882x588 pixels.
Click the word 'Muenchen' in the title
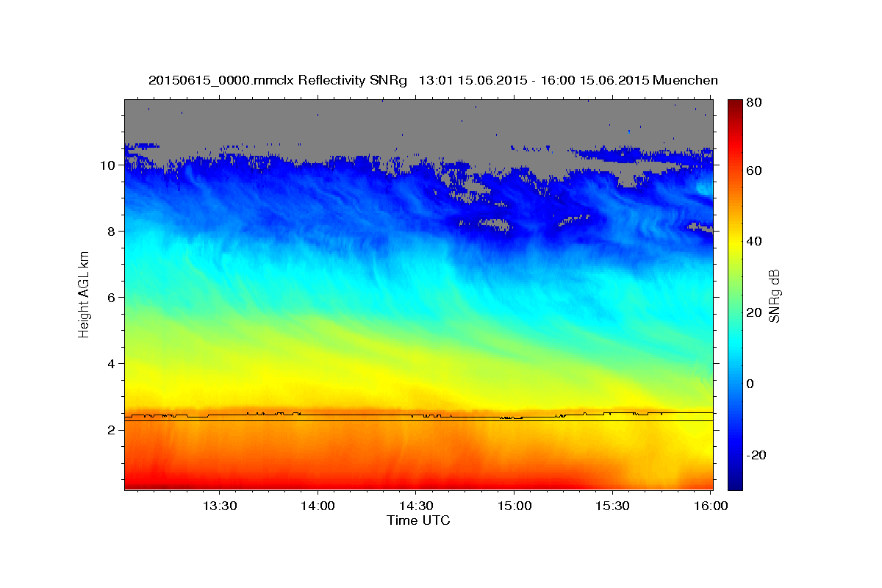pyautogui.click(x=685, y=80)
